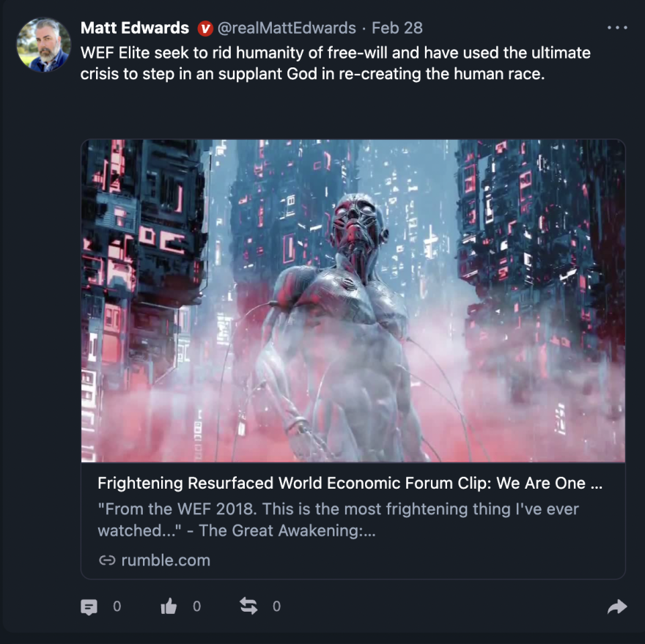Click the chain link icon beside rumble.com
The width and height of the screenshot is (645, 644).
[x=107, y=560]
